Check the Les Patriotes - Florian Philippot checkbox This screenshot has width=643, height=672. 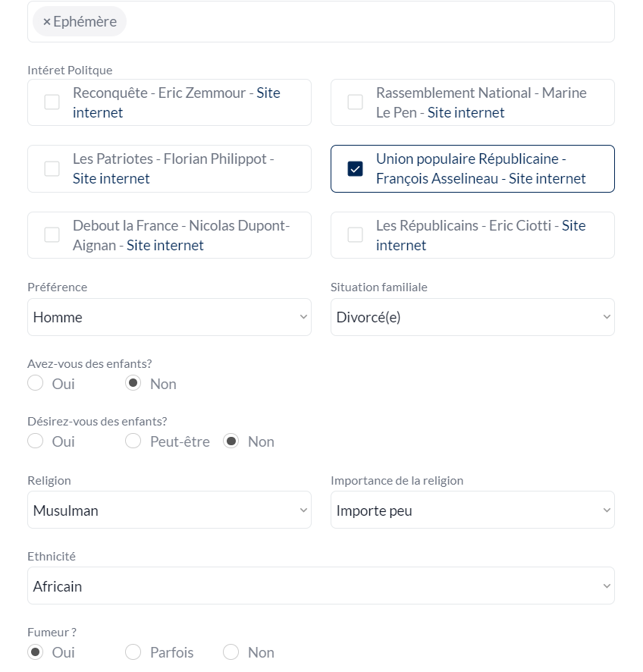point(52,169)
